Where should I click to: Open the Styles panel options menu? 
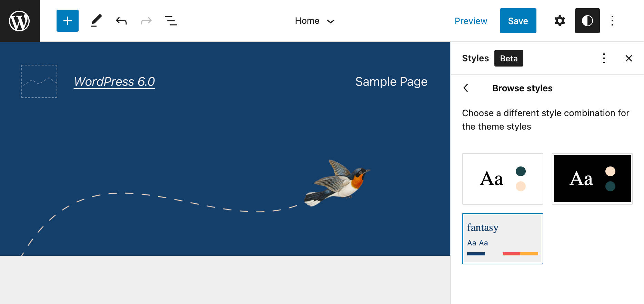point(604,58)
